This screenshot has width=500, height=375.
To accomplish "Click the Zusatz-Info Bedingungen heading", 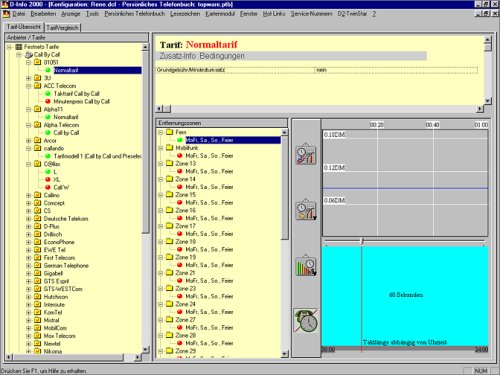I will coord(202,56).
